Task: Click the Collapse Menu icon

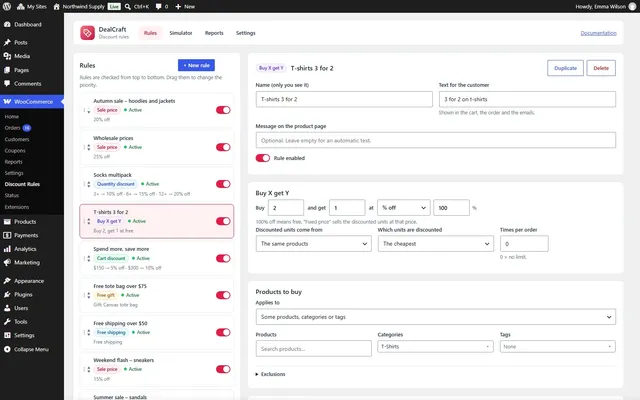Action: click(x=7, y=349)
